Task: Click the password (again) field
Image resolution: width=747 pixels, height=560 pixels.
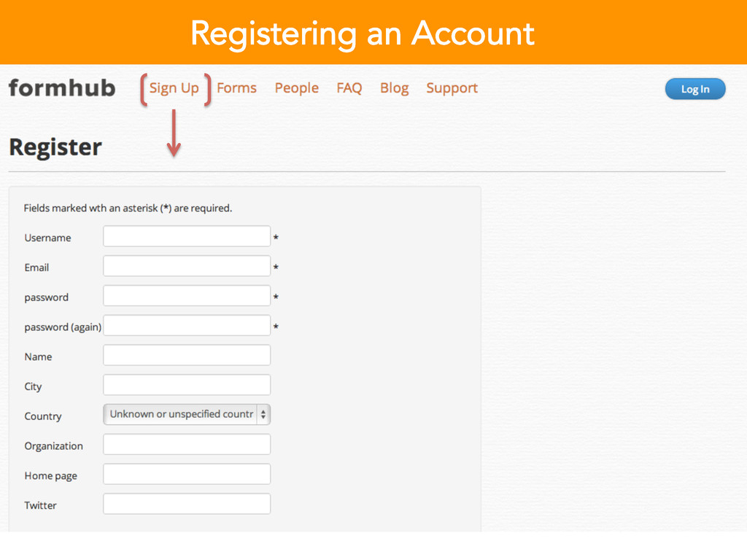Action: (187, 326)
